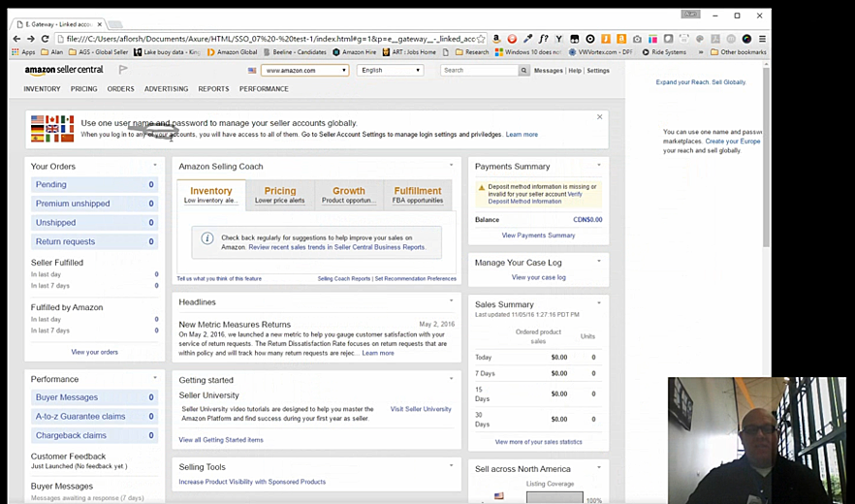Click the View your case log link
The width and height of the screenshot is (855, 504).
point(539,277)
